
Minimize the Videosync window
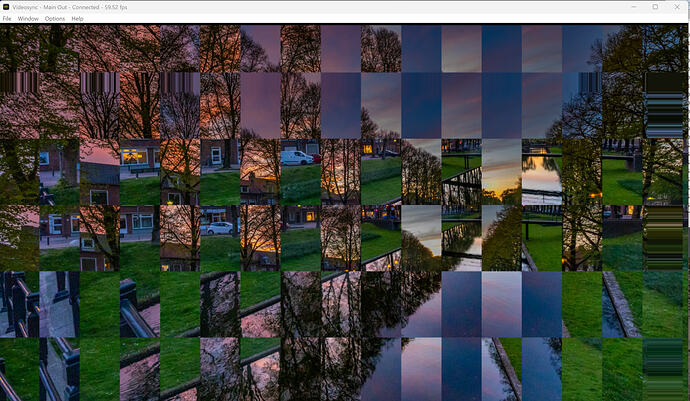[x=634, y=7]
